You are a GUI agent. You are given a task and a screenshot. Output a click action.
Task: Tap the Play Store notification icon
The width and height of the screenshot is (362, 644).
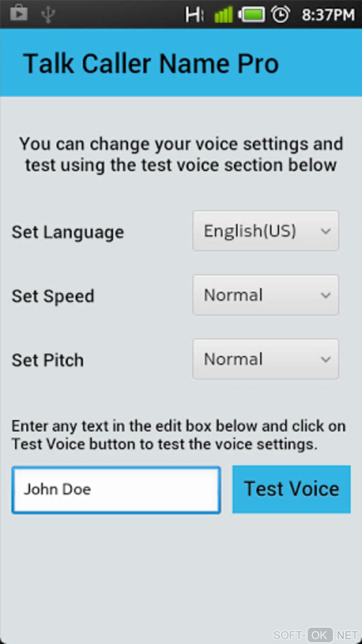(19, 13)
